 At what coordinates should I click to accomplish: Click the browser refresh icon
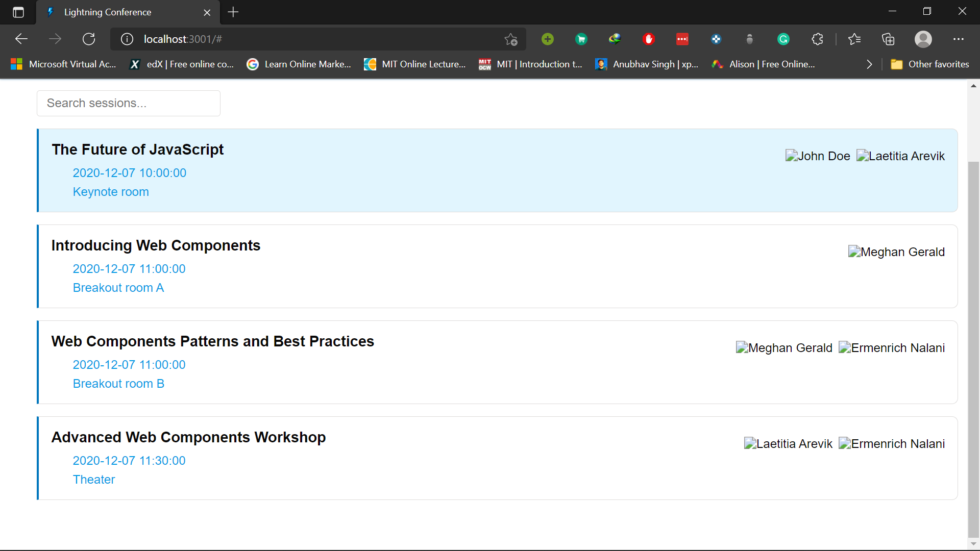pyautogui.click(x=89, y=39)
